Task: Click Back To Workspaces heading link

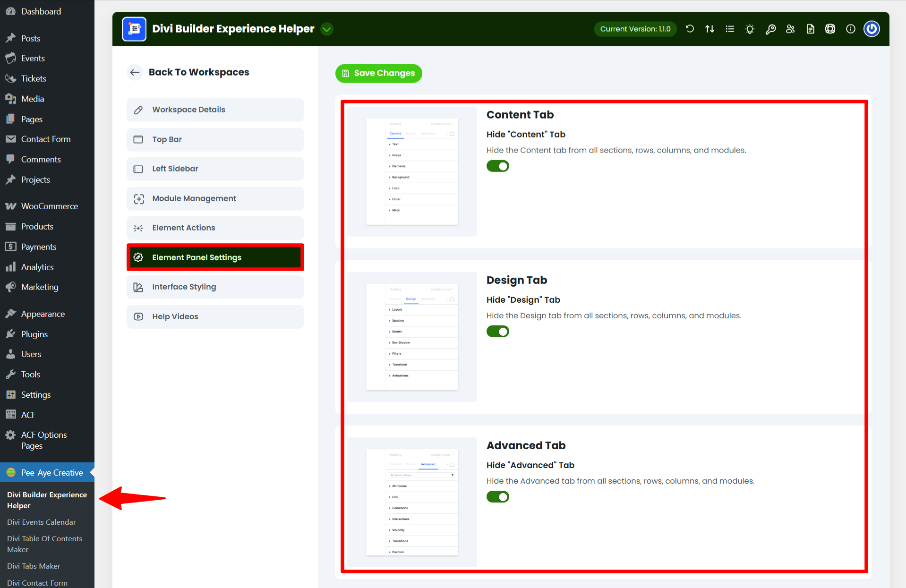Action: pos(199,72)
